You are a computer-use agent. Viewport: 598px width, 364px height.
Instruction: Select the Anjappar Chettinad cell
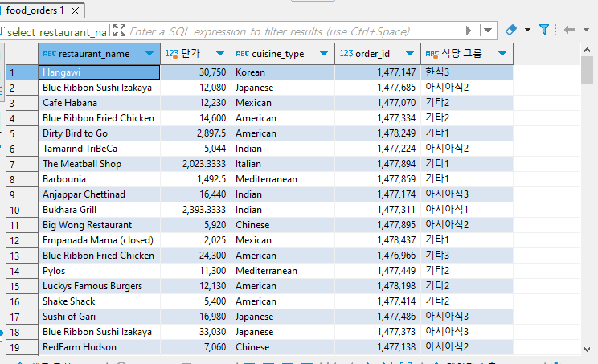click(x=99, y=194)
